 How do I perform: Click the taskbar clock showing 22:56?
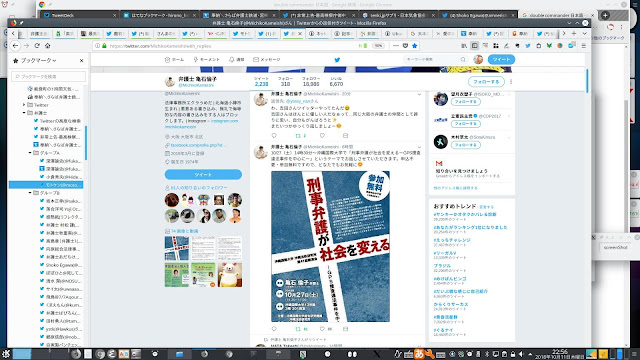click(x=560, y=354)
